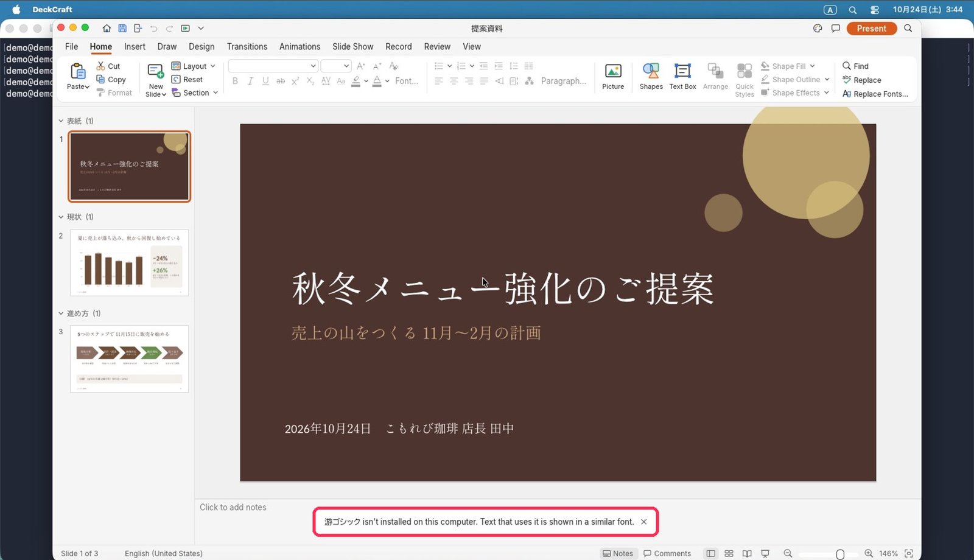
Task: Click the Convert to SmartArt icon
Action: pos(529,81)
